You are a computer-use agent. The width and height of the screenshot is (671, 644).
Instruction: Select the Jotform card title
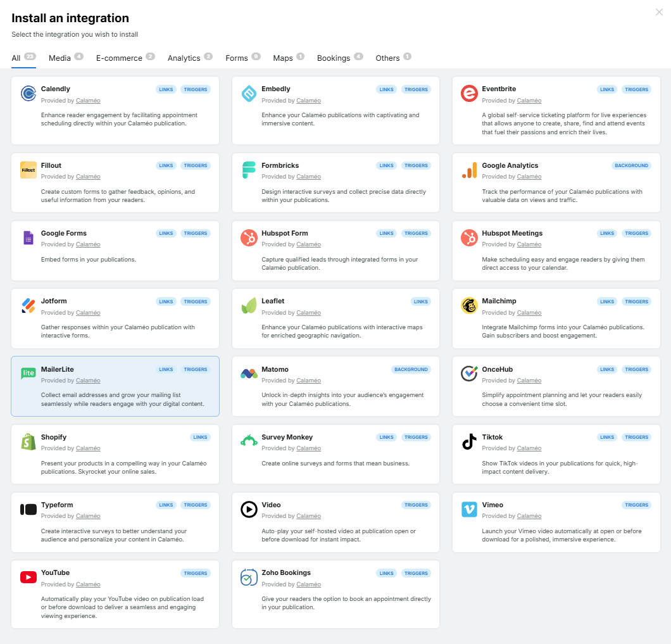[x=54, y=301]
